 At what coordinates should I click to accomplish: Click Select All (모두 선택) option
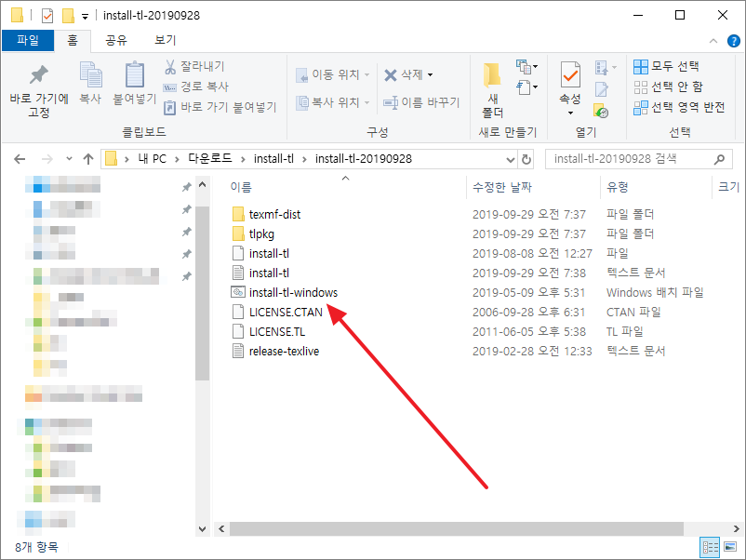click(x=666, y=67)
